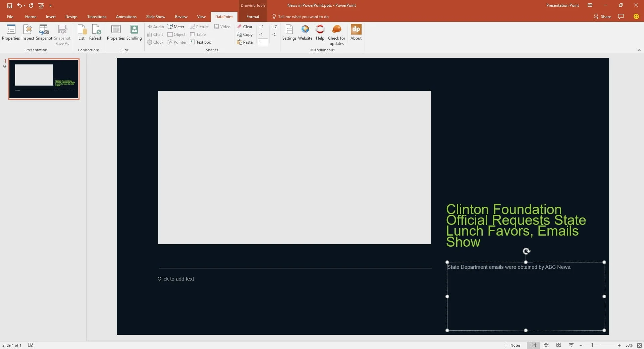This screenshot has width=644, height=349.
Task: Open Scrolling slide settings
Action: tap(134, 33)
